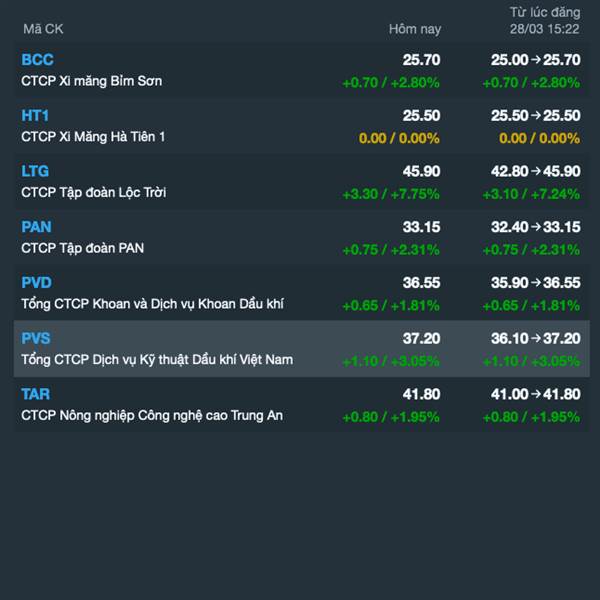Screen dimensions: 600x600
Task: Click LTG's today price 45.90
Action: tap(421, 171)
